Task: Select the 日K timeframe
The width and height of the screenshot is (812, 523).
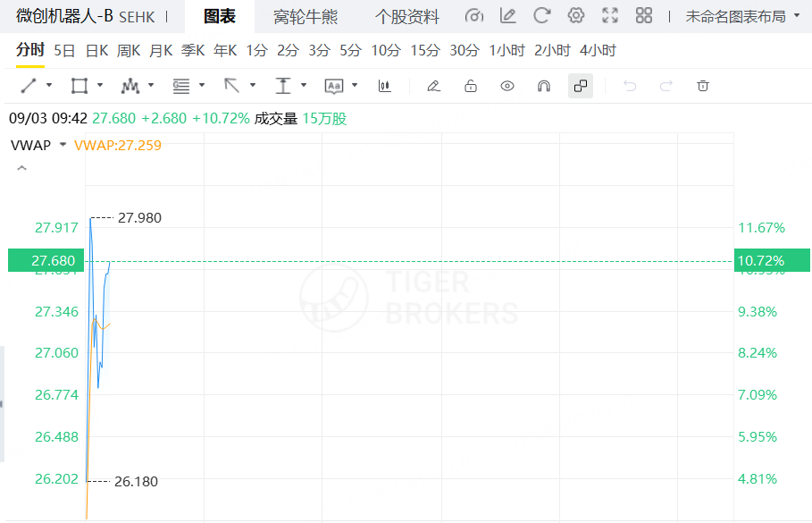Action: tap(96, 50)
